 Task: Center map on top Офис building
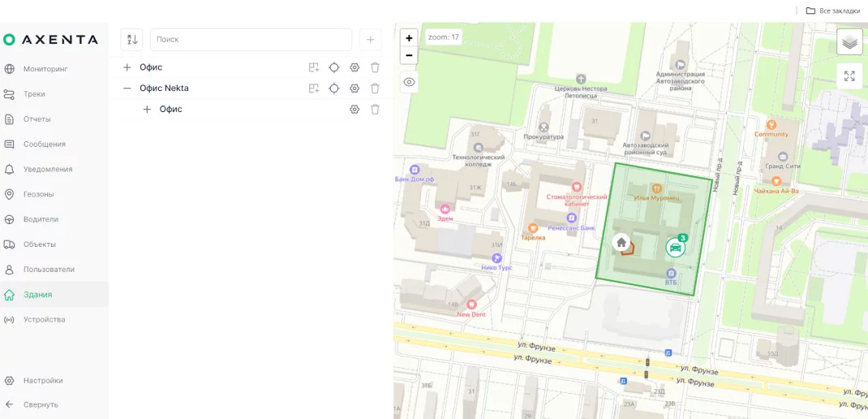(x=333, y=67)
